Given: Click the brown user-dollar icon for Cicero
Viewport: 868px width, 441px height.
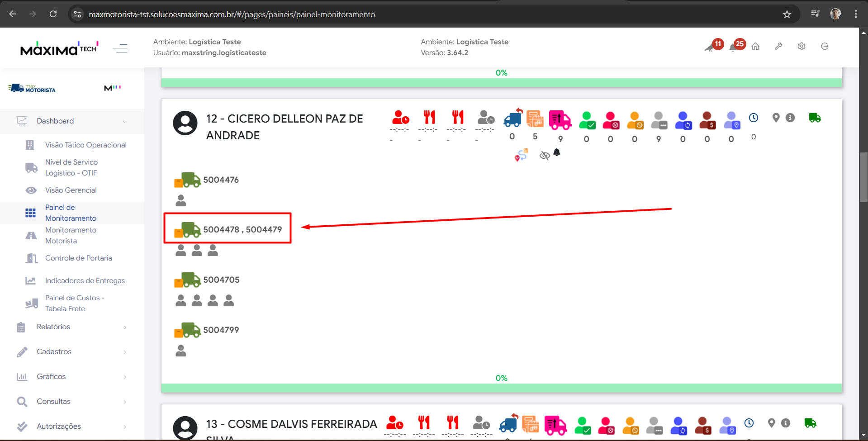Looking at the screenshot, I should (707, 120).
